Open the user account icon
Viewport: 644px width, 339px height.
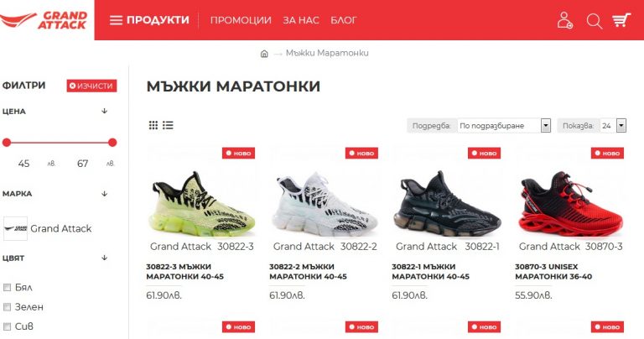564,20
